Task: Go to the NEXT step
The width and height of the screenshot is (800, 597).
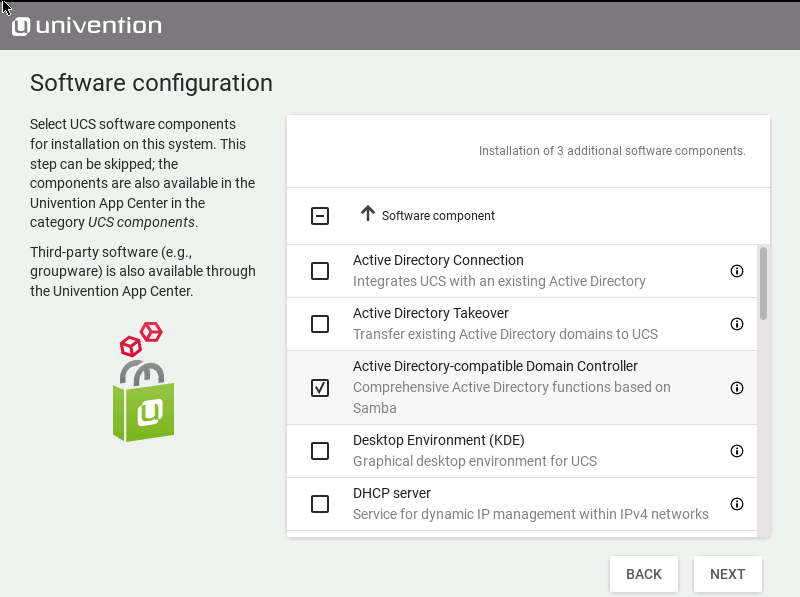Action: tap(728, 574)
